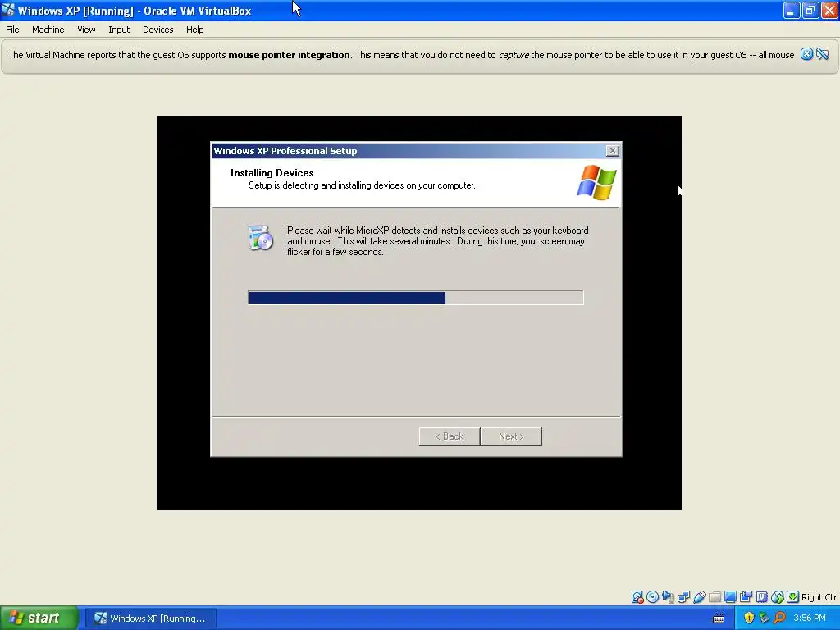Screen dimensions: 840x630
Task: Minimize the VirtualBox window
Action: [792, 10]
